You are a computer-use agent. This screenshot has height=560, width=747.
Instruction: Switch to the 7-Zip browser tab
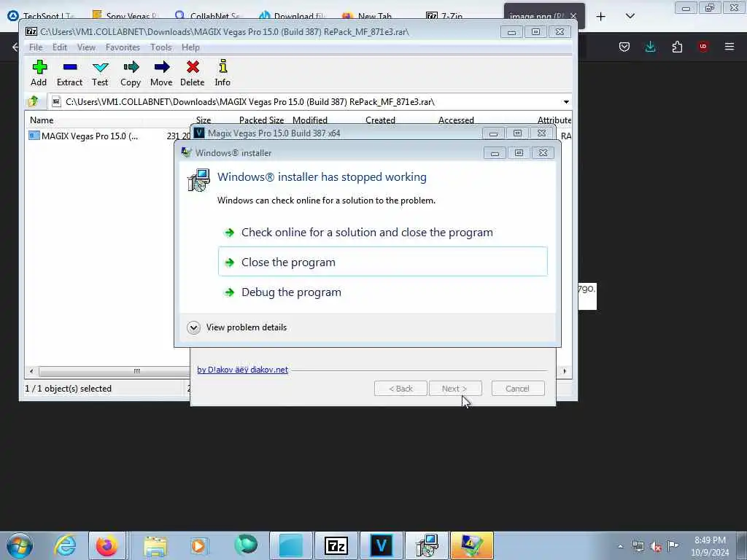[444, 16]
